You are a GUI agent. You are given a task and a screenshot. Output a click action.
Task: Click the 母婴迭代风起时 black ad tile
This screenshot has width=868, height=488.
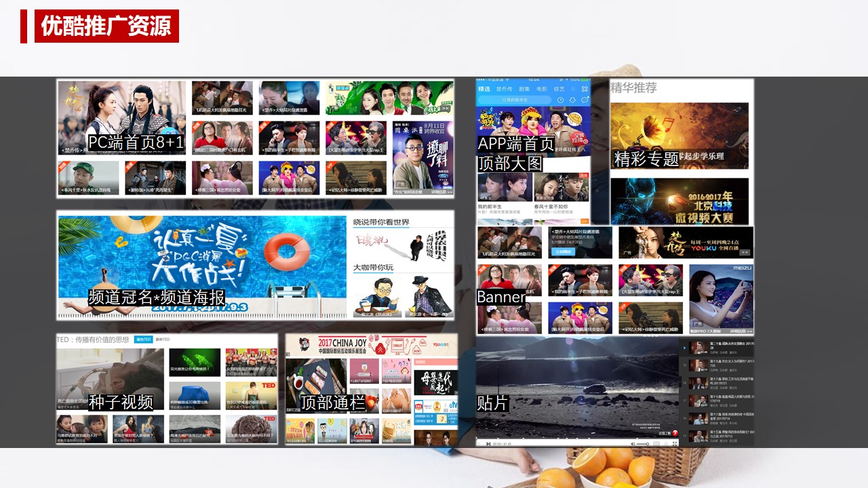435,382
